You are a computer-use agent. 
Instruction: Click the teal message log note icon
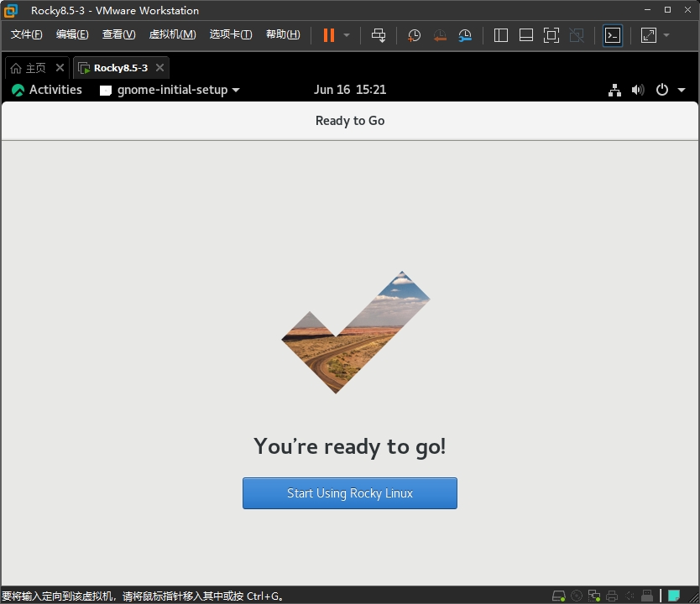[x=674, y=596]
